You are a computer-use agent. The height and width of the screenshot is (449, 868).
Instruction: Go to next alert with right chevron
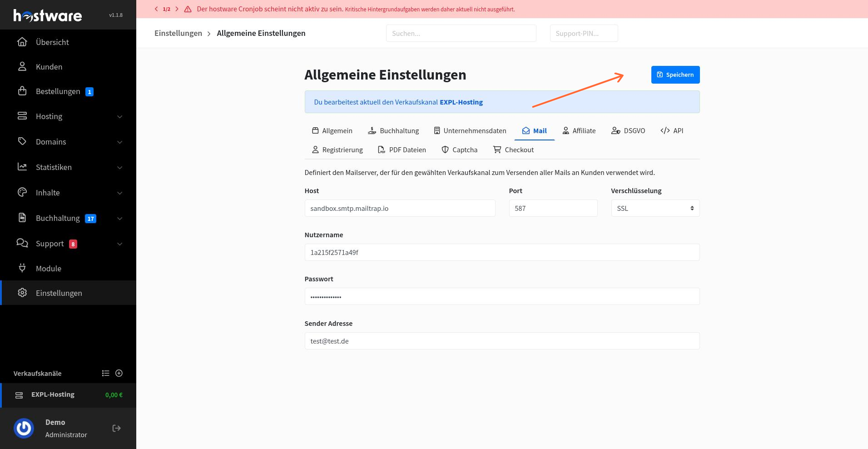[177, 9]
